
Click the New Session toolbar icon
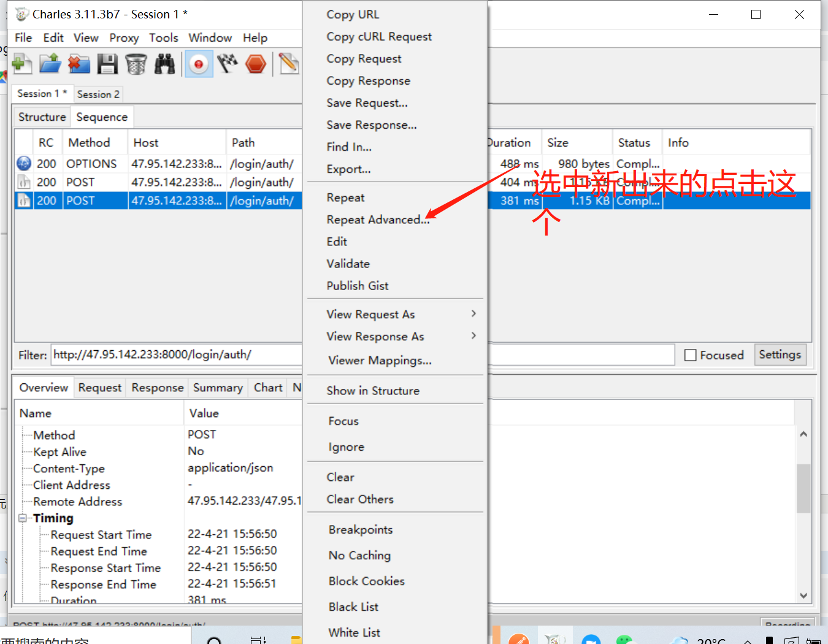click(21, 64)
